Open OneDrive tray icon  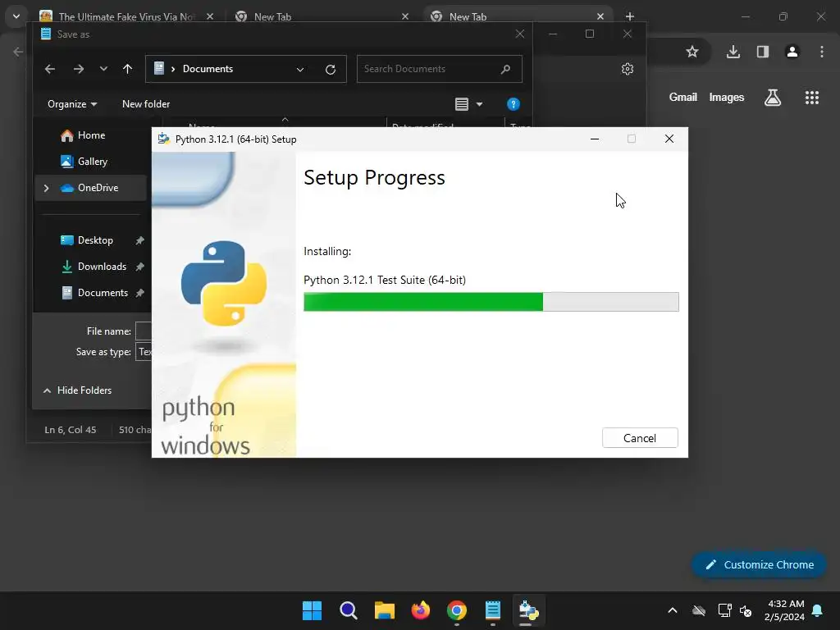click(699, 610)
